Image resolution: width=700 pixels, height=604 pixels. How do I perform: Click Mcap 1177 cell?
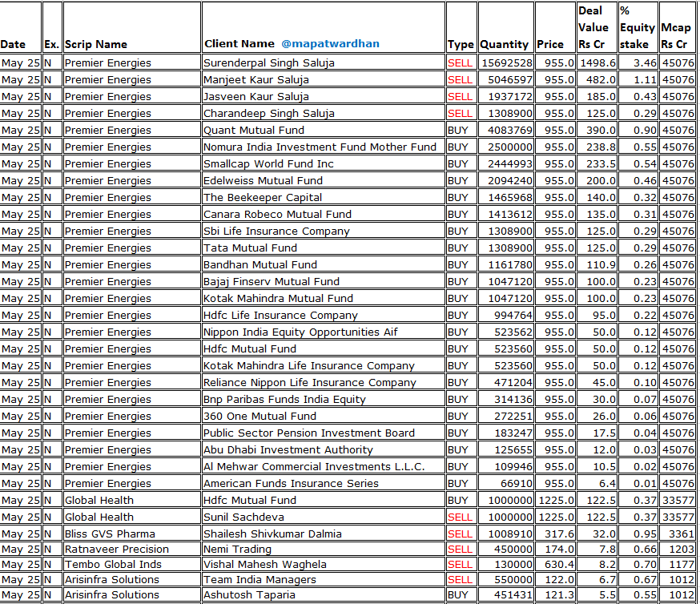678,564
